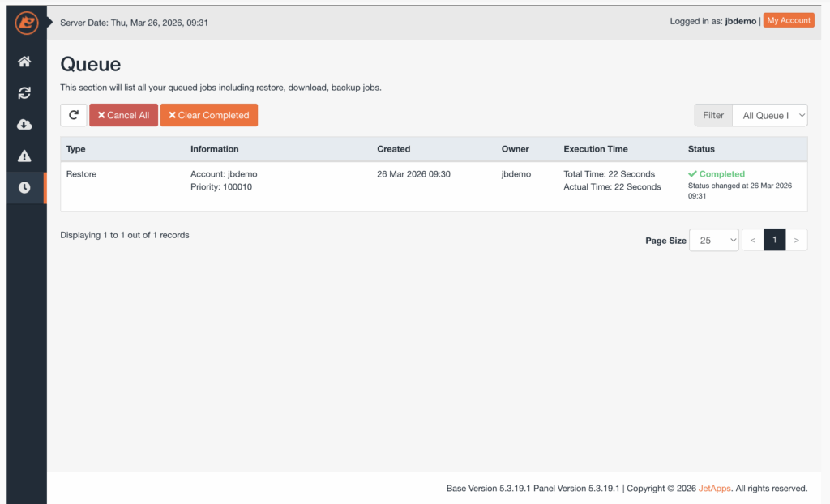Screen dimensions: 830x504
Task: Open the Home dashboard sidebar icon
Action: pyautogui.click(x=25, y=62)
